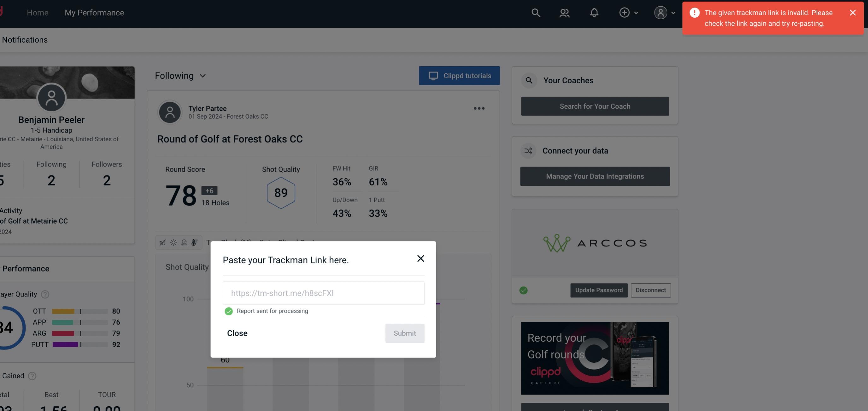The width and height of the screenshot is (868, 411).
Task: Click Close button on Trackman link dialog
Action: [237, 333]
